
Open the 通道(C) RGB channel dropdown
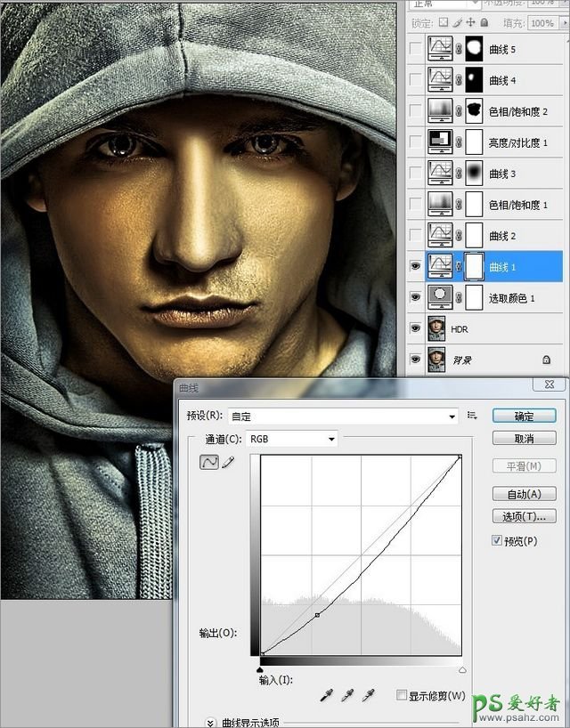pos(292,439)
